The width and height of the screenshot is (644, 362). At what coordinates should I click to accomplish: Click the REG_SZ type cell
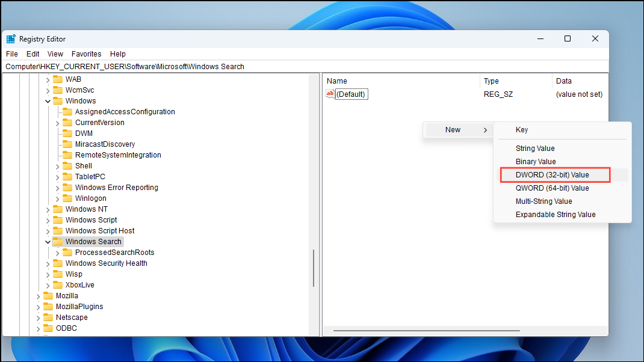point(498,94)
